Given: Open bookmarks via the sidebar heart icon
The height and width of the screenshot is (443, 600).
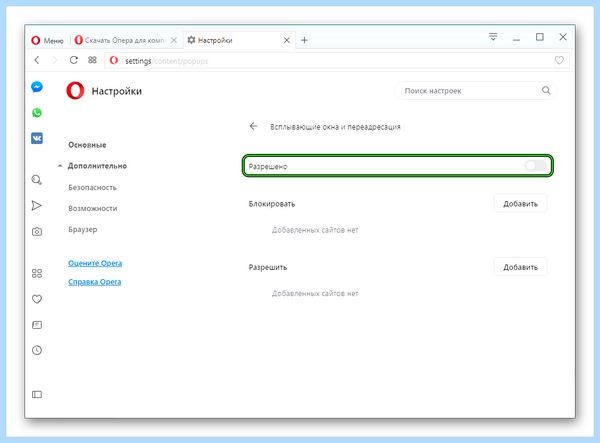Looking at the screenshot, I should tap(37, 299).
